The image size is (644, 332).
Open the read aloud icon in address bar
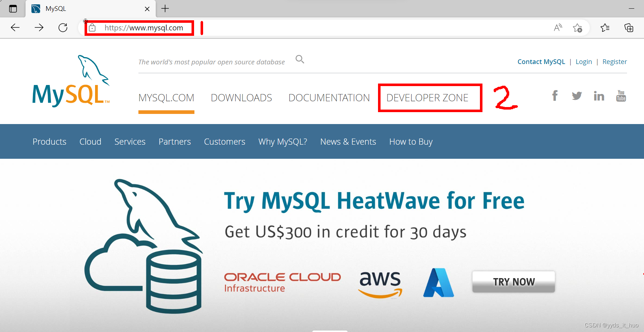(558, 27)
